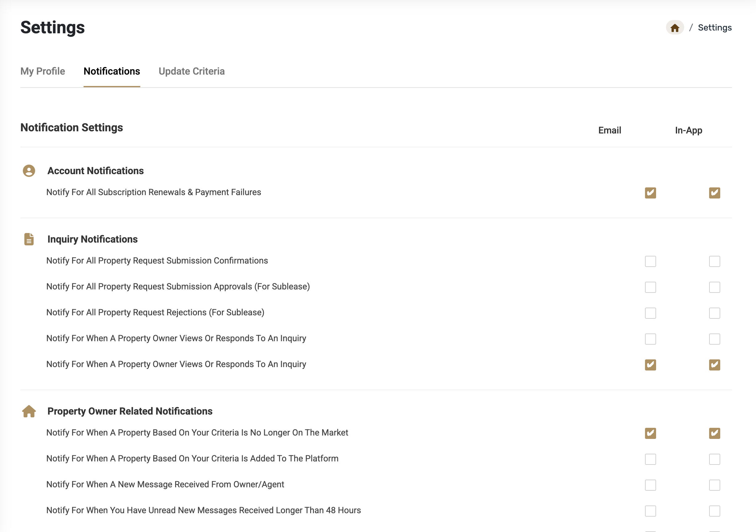
Task: Click the Property Owner house icon
Action: [x=29, y=411]
